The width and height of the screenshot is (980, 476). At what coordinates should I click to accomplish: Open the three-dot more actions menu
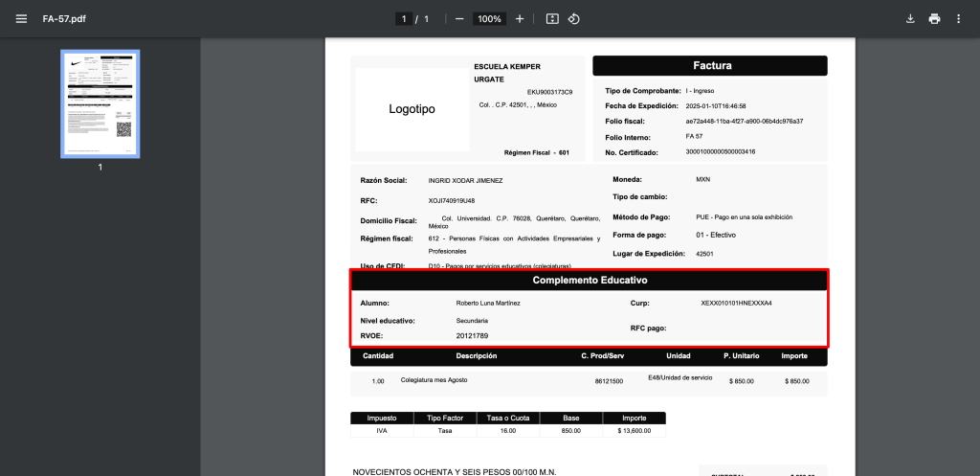(958, 18)
